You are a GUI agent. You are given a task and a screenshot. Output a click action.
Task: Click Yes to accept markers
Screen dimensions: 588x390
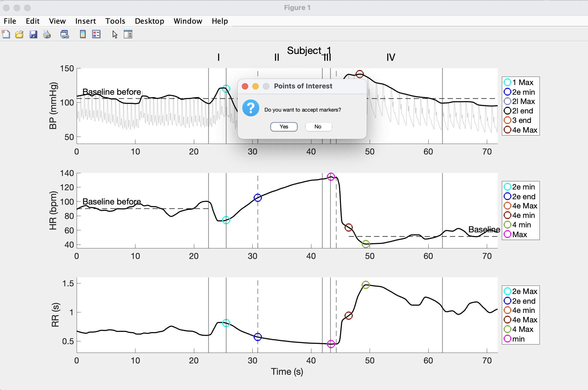(284, 127)
